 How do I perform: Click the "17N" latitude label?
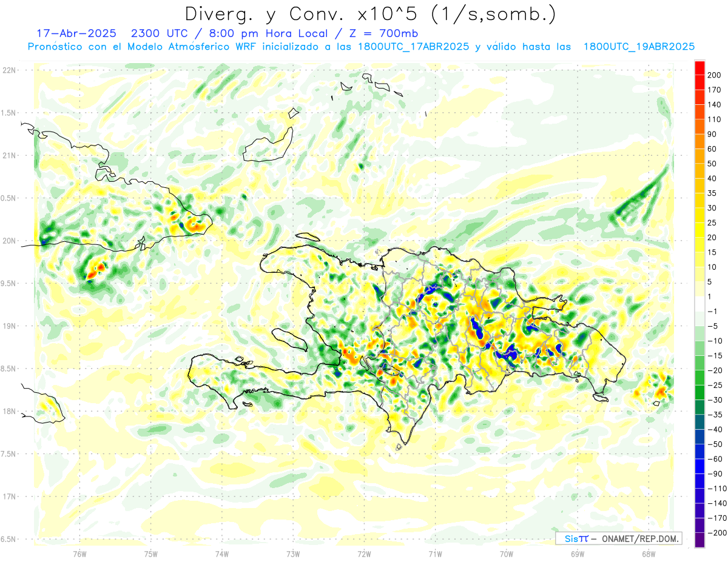8,497
